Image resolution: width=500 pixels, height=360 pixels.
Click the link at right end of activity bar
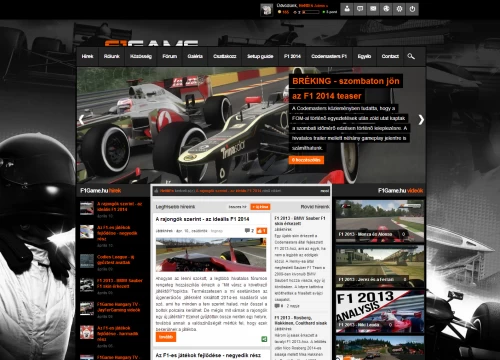click(x=324, y=191)
